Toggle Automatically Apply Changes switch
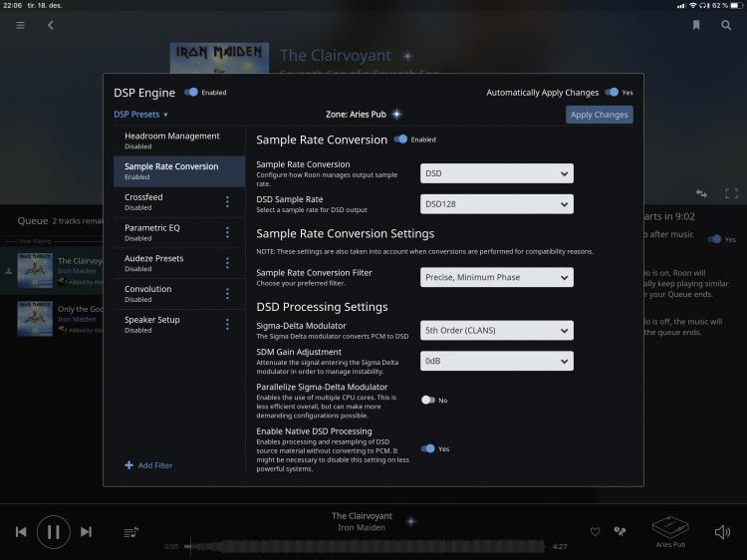The height and width of the screenshot is (560, 747). tap(612, 92)
